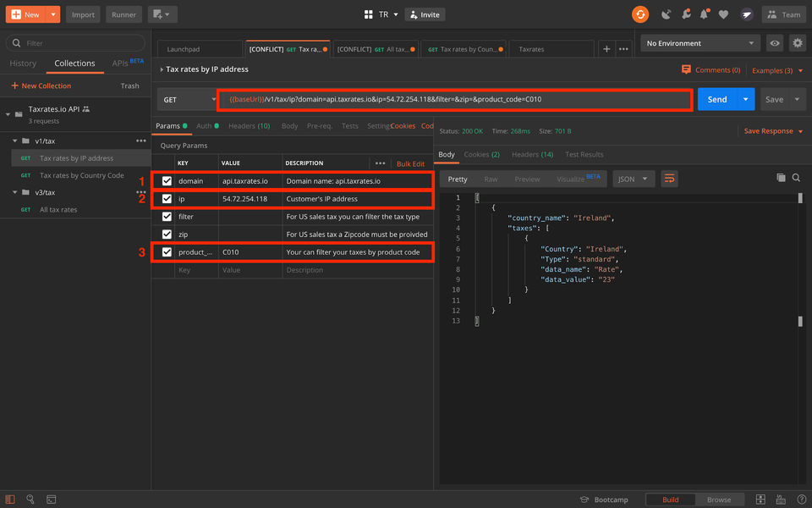Uncheck the ip parameter checkbox
Screen dimensions: 812x508
tap(167, 198)
